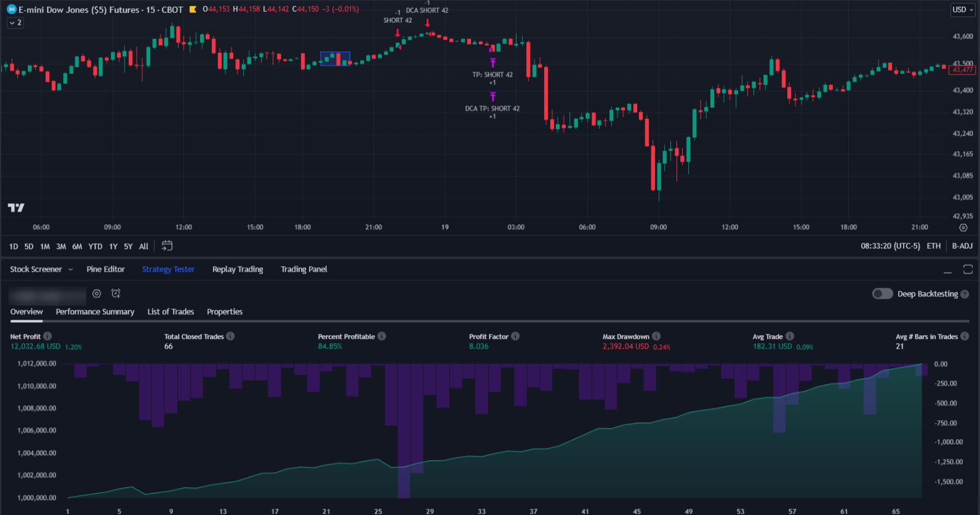Click DCA SHORT 42 entry arrow marker
Viewport: 980px width, 515px height.
click(427, 23)
